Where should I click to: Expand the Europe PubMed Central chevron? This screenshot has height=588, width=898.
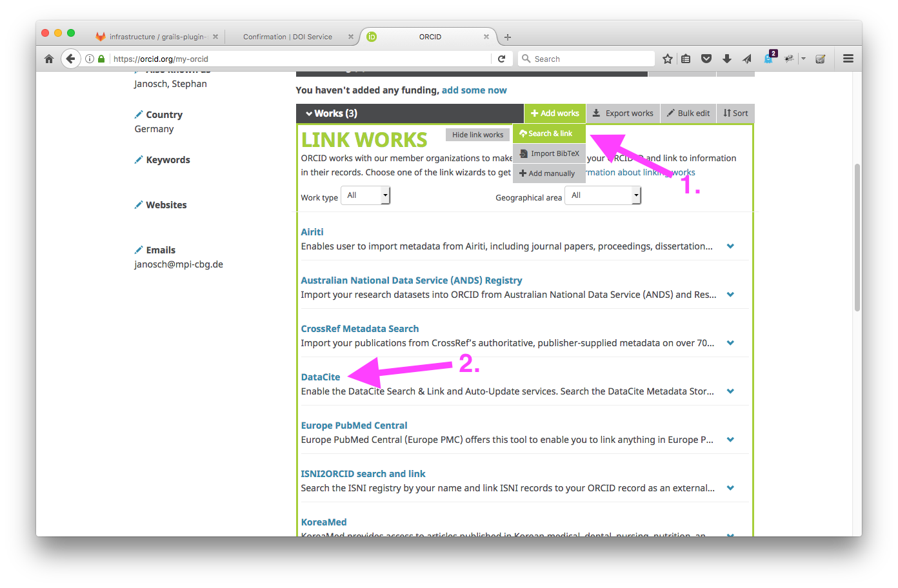[730, 440]
